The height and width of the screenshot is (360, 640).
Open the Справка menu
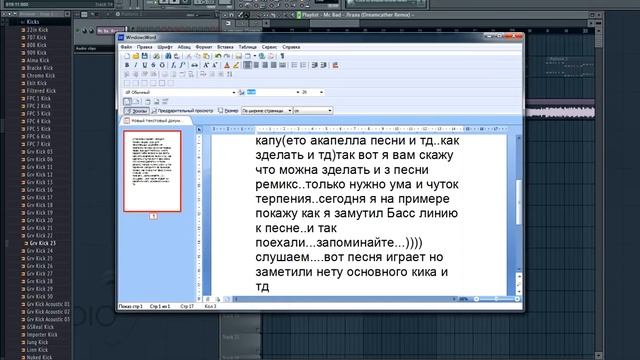pos(291,47)
